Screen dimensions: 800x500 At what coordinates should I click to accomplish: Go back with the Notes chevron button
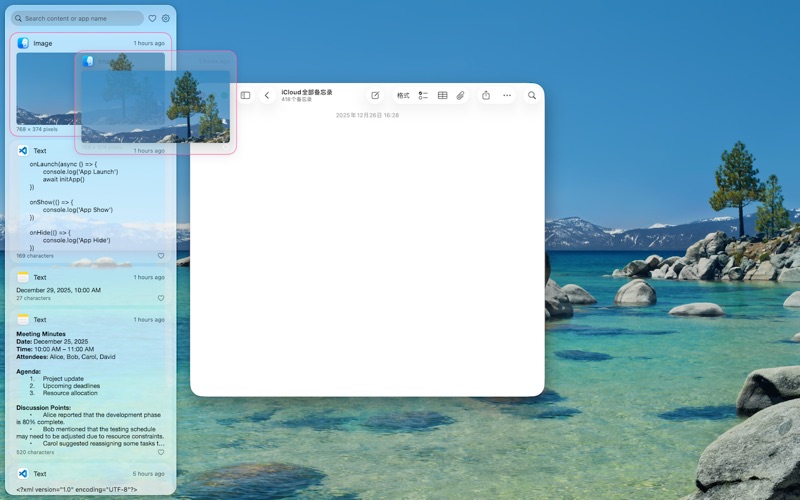[x=267, y=95]
